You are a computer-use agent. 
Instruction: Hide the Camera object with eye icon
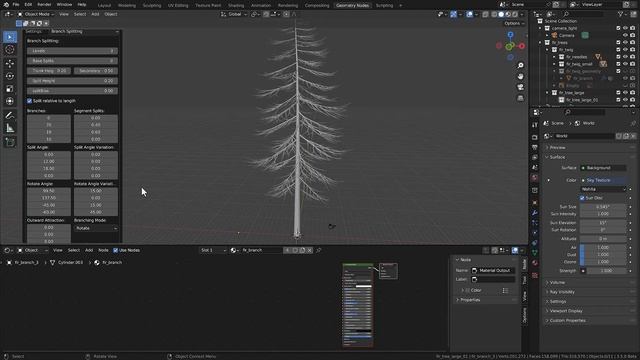pyautogui.click(x=625, y=36)
